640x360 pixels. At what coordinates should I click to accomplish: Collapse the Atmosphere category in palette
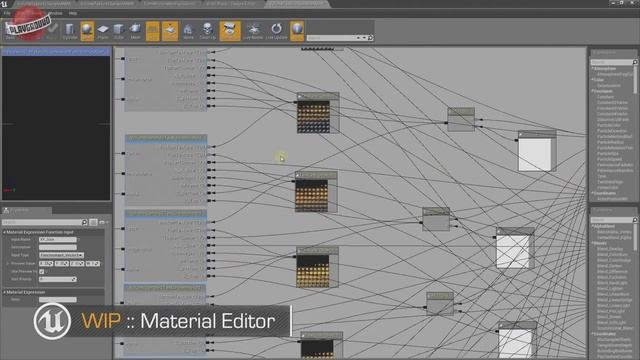pyautogui.click(x=593, y=69)
